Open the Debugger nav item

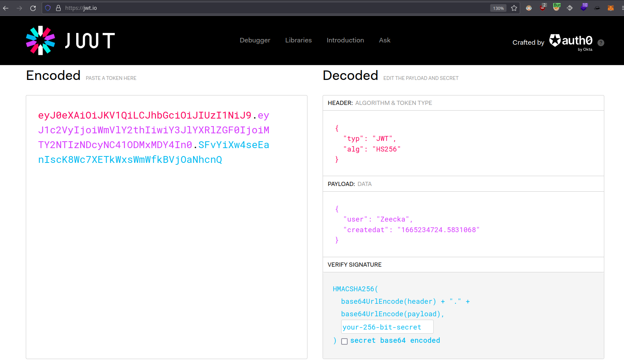(255, 40)
